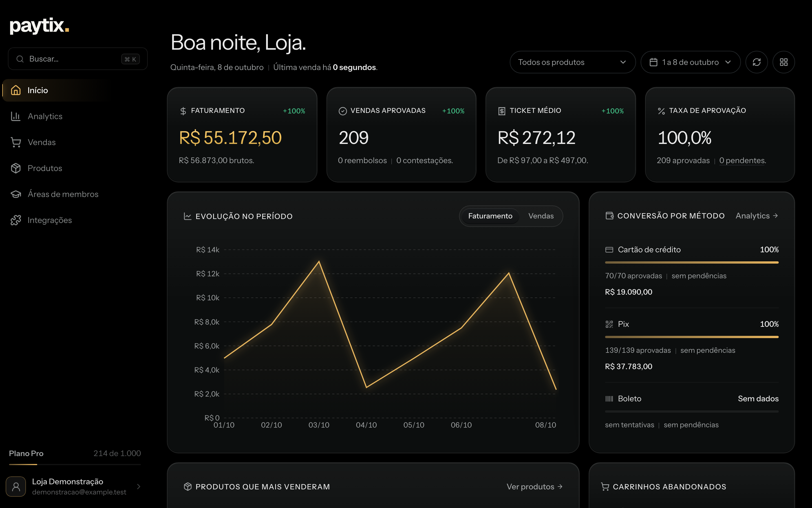
Task: Click the search magnifier icon
Action: click(x=20, y=59)
